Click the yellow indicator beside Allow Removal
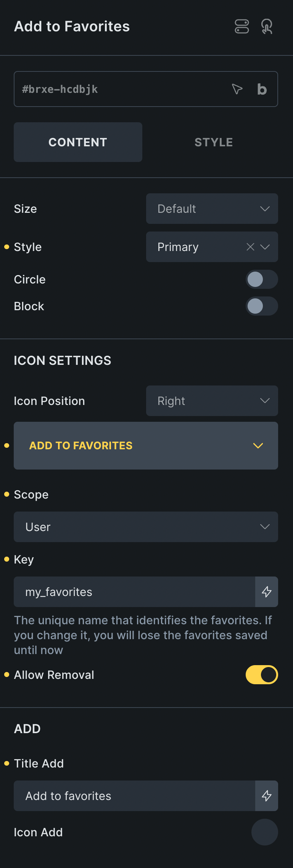 [x=6, y=675]
